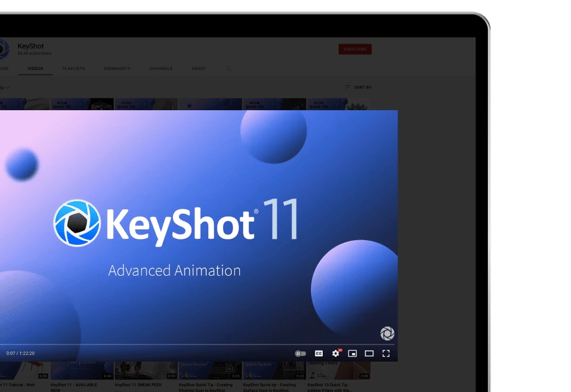The height and width of the screenshot is (392, 571).
Task: Open the About tab
Action: coord(199,69)
